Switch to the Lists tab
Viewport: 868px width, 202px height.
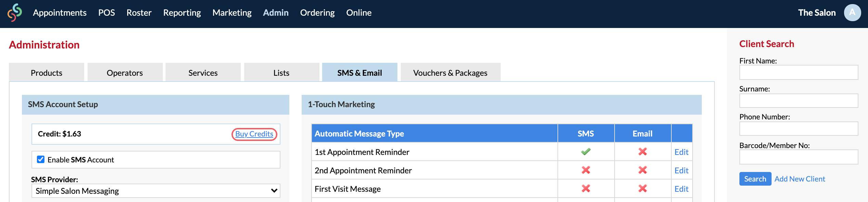click(281, 72)
